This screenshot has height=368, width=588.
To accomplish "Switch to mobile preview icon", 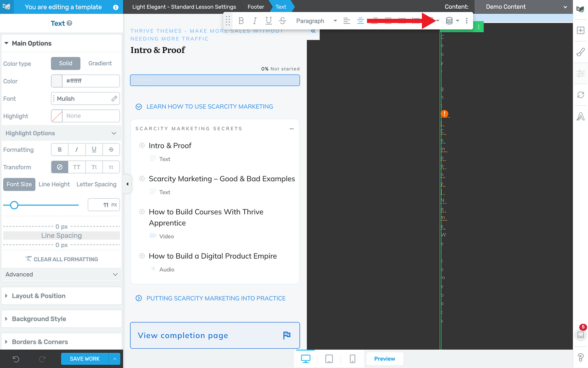I will coord(352,358).
